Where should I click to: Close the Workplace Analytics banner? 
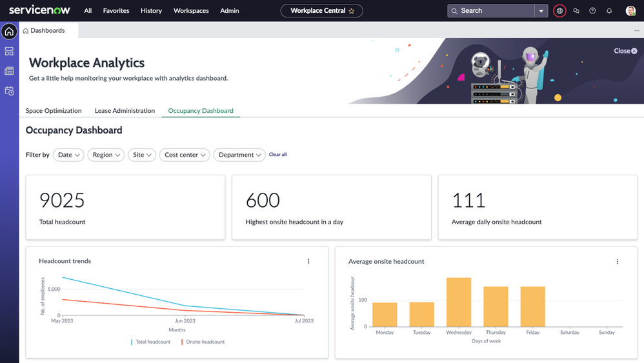tap(625, 51)
